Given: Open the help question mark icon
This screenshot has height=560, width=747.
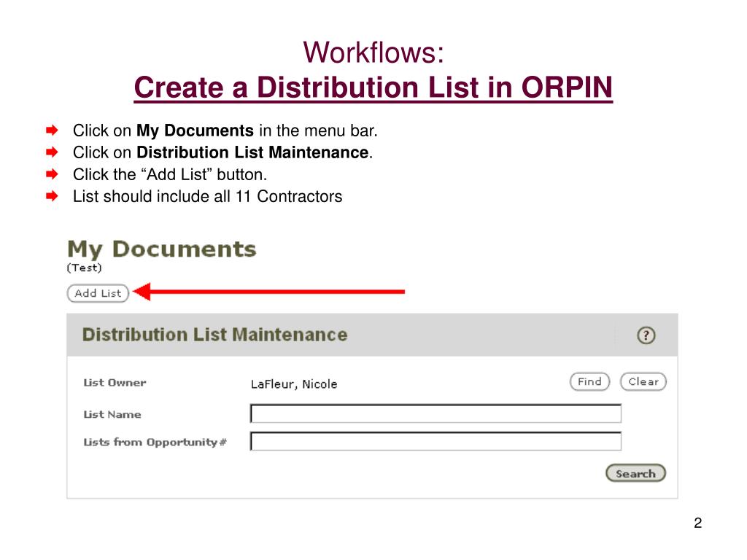Looking at the screenshot, I should (x=646, y=335).
